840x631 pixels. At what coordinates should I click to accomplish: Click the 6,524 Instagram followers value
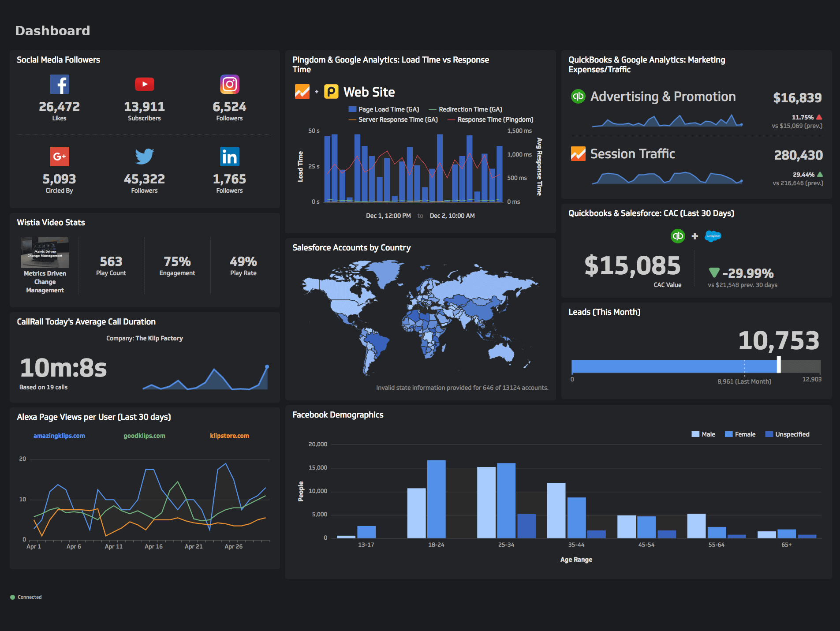click(x=229, y=107)
